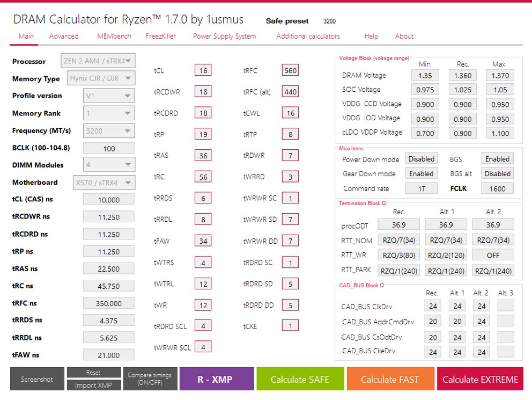
Task: Expand the Memory Type dropdown
Action: [x=101, y=78]
